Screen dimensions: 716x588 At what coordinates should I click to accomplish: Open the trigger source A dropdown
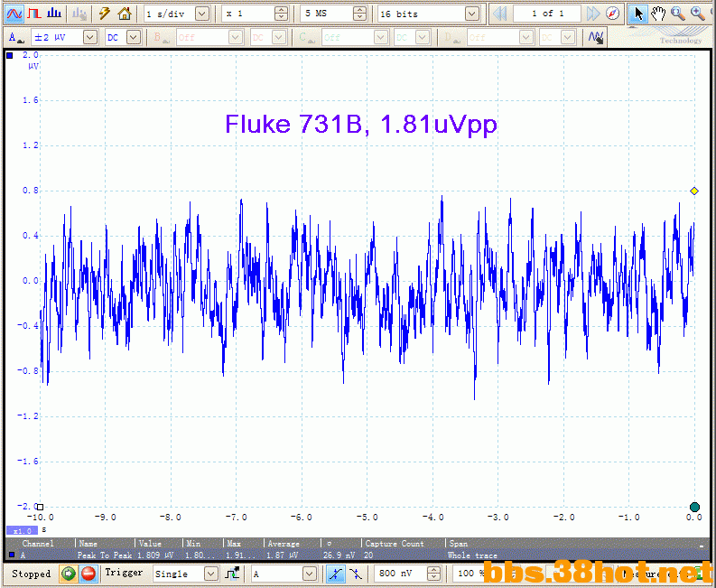pyautogui.click(x=309, y=574)
